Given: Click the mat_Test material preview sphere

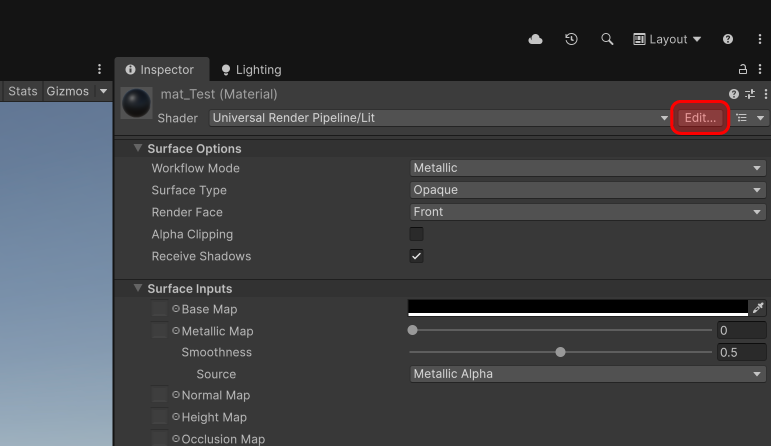Looking at the screenshot, I should coord(136,104).
